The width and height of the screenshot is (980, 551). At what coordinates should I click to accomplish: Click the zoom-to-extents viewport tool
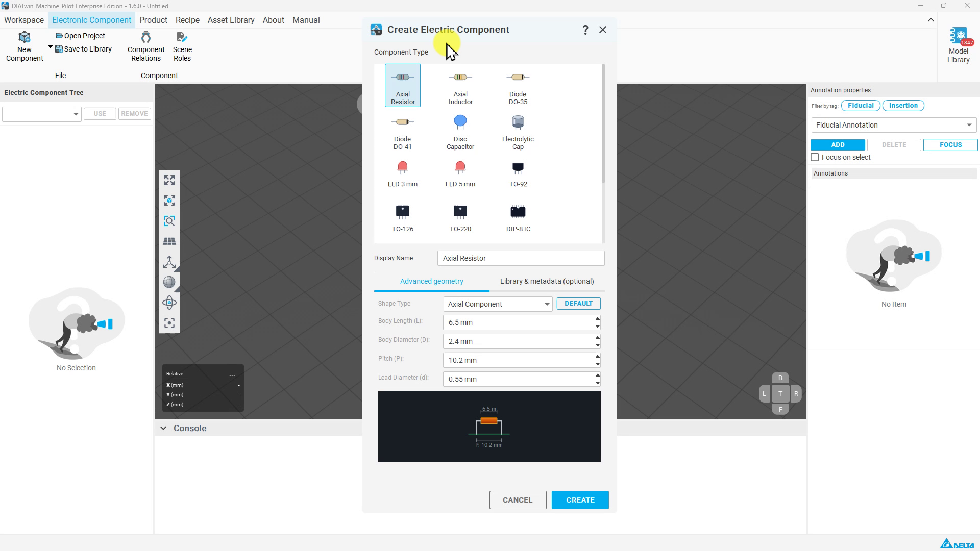(169, 180)
